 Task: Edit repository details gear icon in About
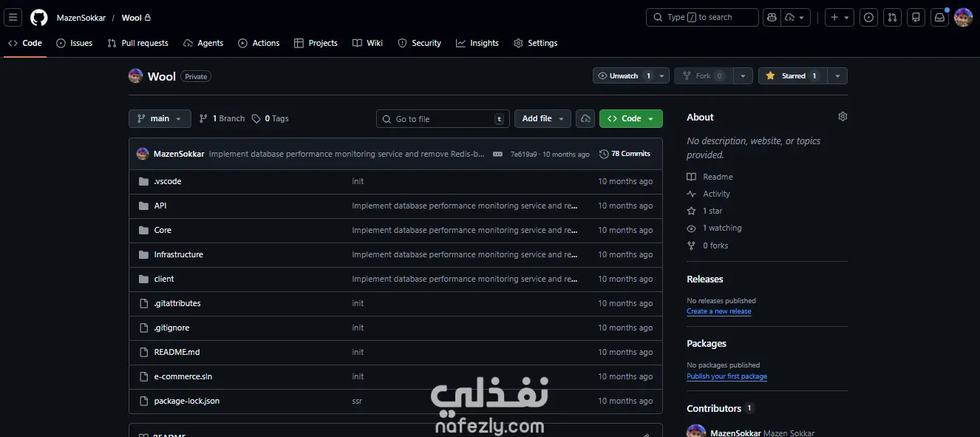coord(843,117)
